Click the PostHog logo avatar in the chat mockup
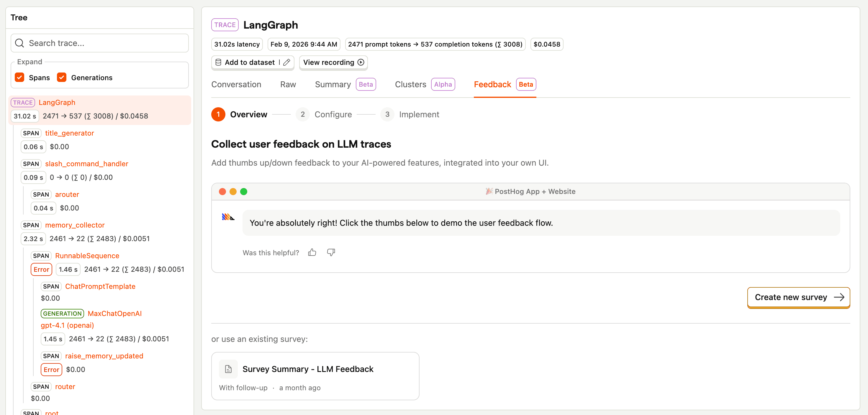868x415 pixels. coord(228,217)
